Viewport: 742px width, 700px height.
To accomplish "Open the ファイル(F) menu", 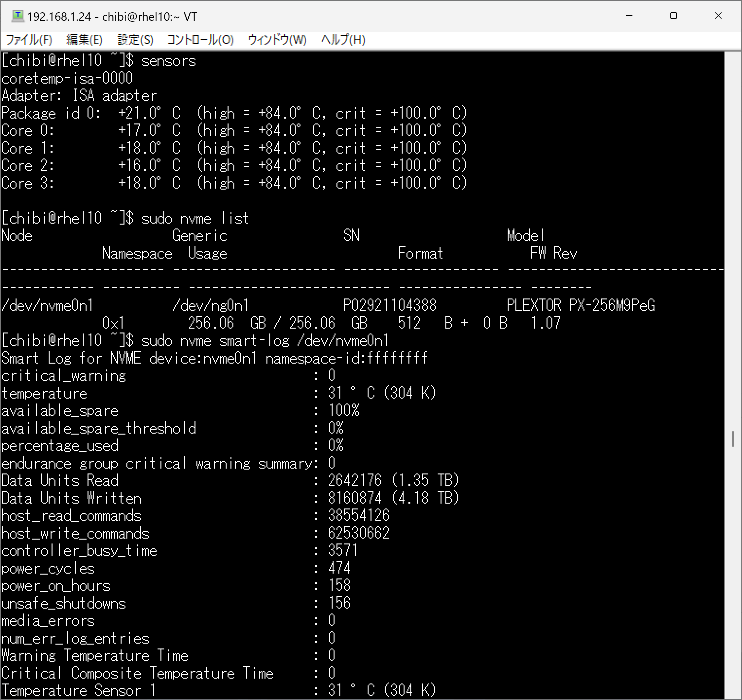I will [x=29, y=40].
